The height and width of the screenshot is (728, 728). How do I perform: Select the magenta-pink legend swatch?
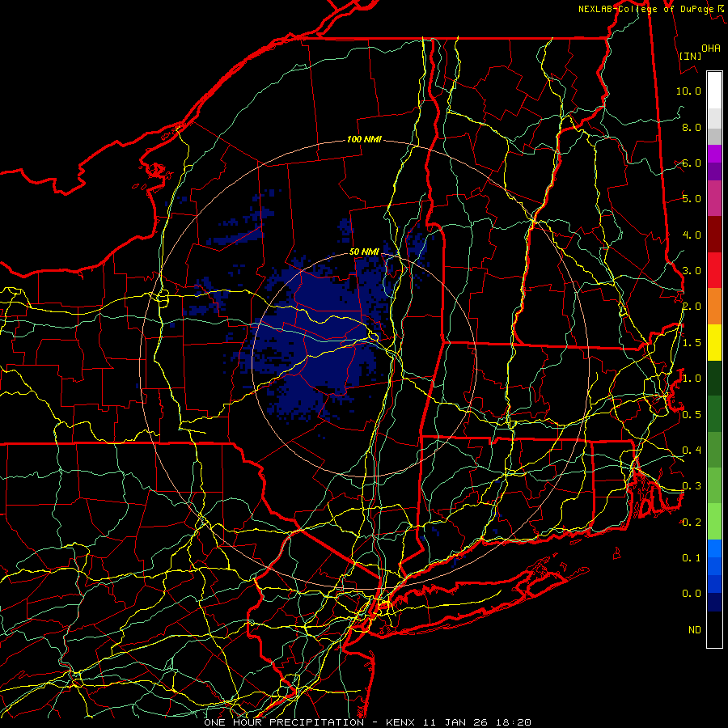714,198
